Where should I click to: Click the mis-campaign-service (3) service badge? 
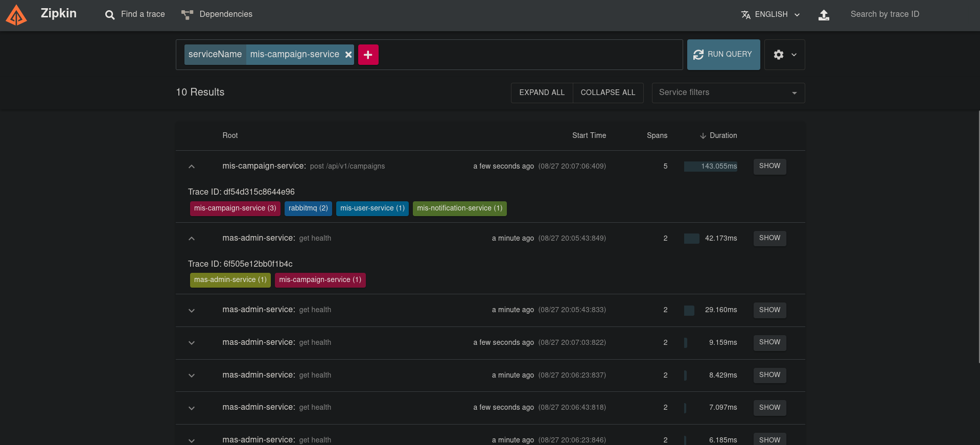(235, 208)
